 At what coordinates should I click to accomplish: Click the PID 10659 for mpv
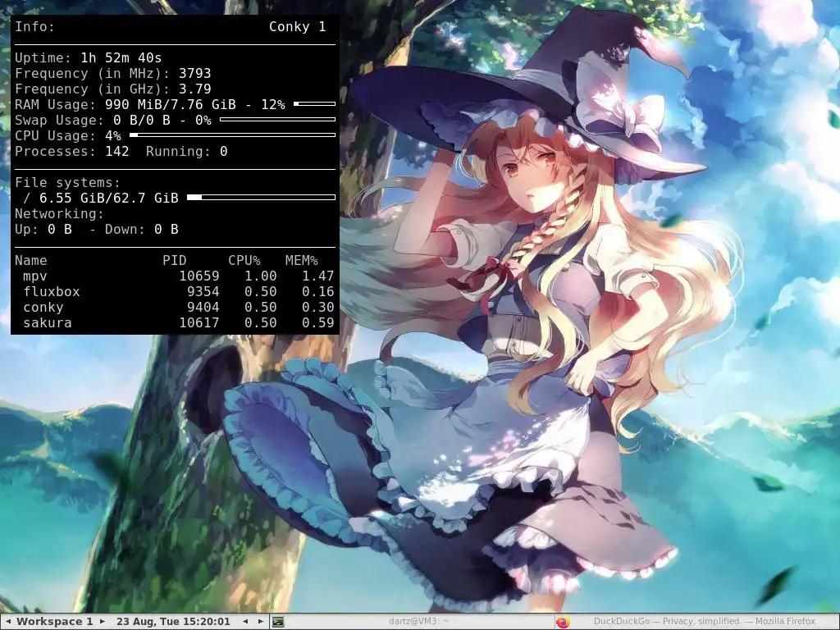[x=199, y=276]
